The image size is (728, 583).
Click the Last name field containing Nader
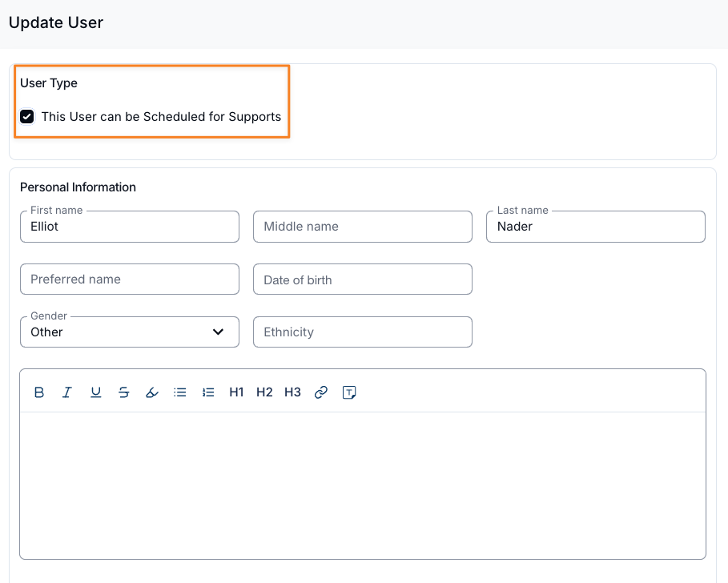595,227
